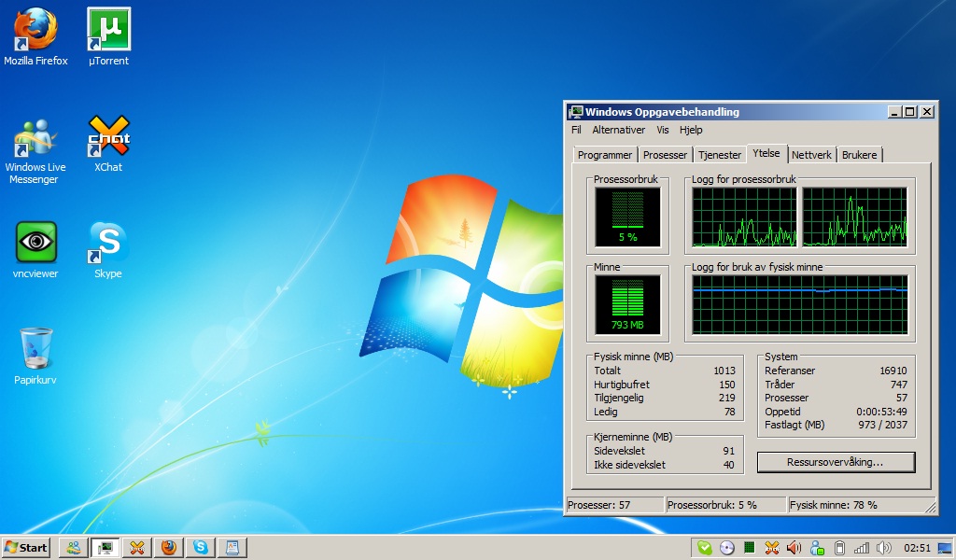Minimize the Windows Oppgavebehandling window

click(894, 111)
